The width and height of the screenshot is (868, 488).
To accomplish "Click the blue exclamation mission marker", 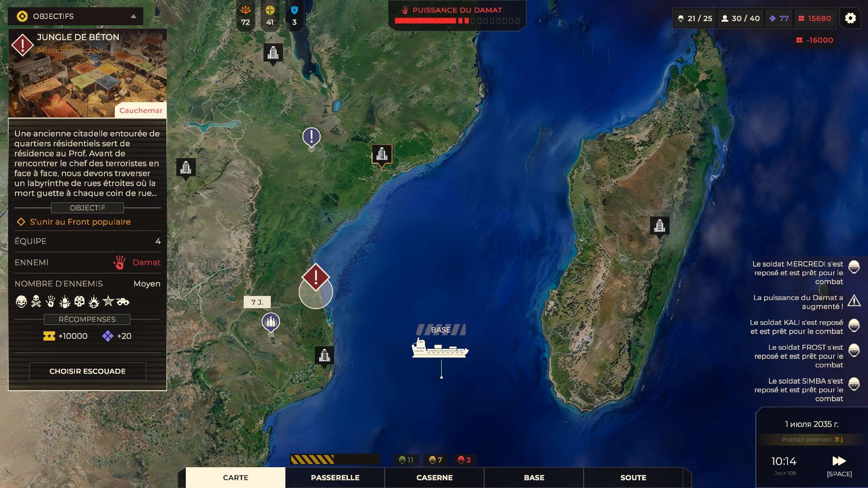I will tap(311, 137).
